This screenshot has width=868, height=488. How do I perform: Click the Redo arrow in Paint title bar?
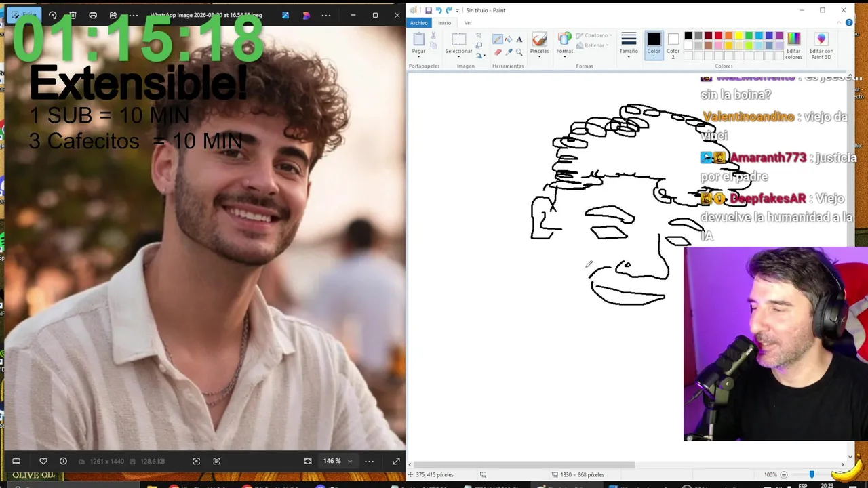pyautogui.click(x=448, y=10)
